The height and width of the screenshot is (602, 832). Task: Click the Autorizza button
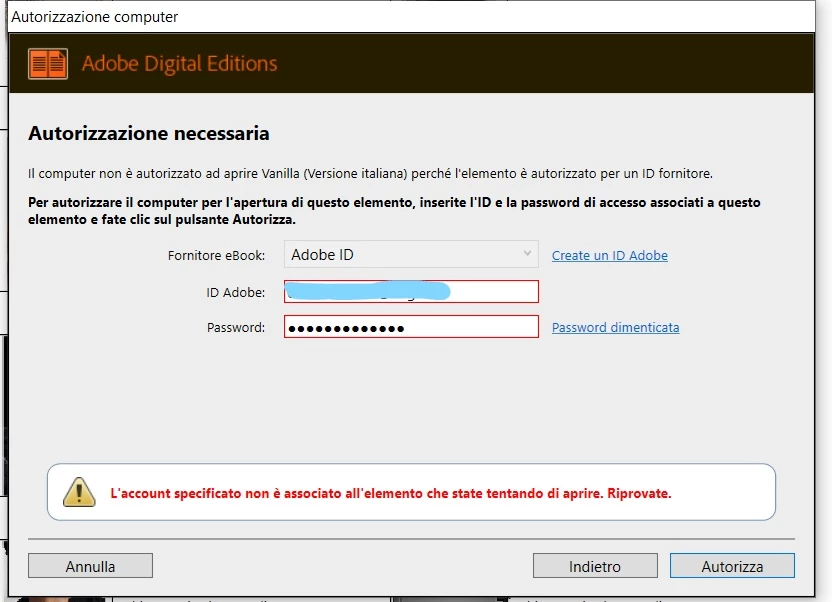click(732, 566)
